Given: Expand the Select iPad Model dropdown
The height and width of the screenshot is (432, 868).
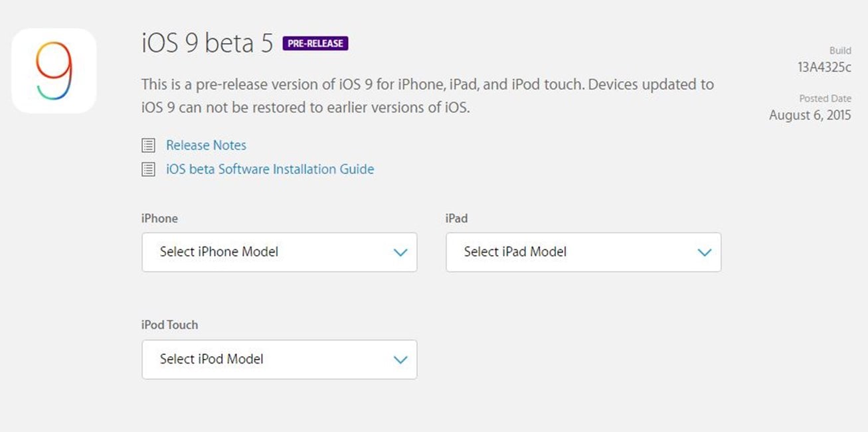Looking at the screenshot, I should point(583,252).
